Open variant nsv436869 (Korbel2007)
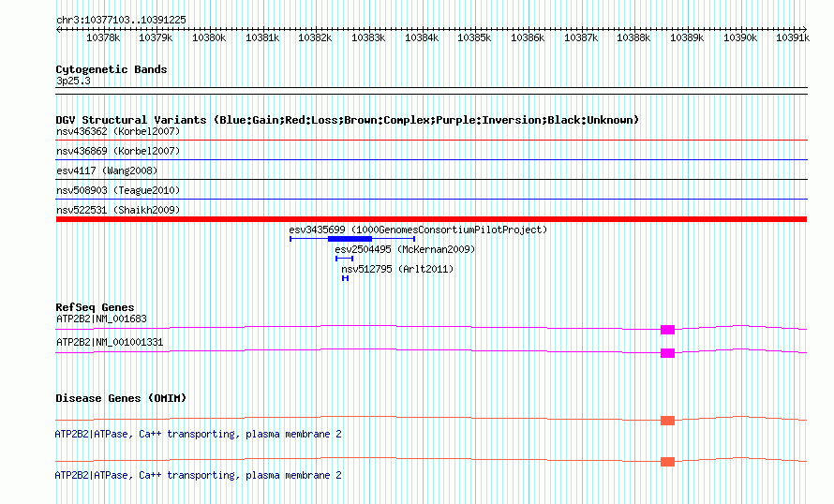This screenshot has width=834, height=504. (x=118, y=151)
